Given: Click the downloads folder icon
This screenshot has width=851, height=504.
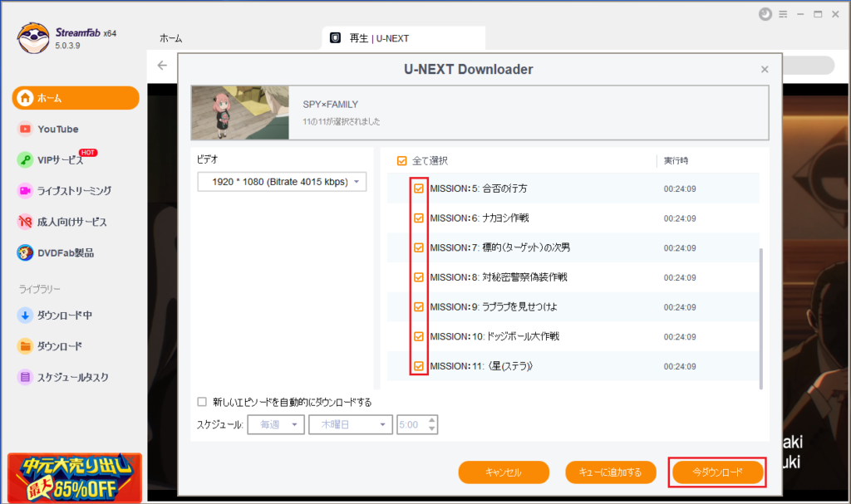Looking at the screenshot, I should (x=25, y=346).
